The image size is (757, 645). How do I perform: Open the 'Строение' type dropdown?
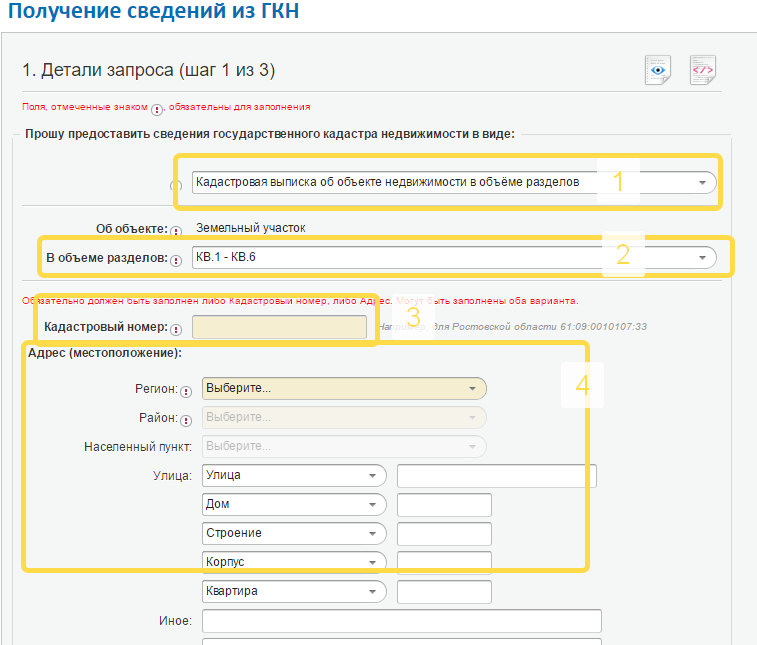coord(293,533)
